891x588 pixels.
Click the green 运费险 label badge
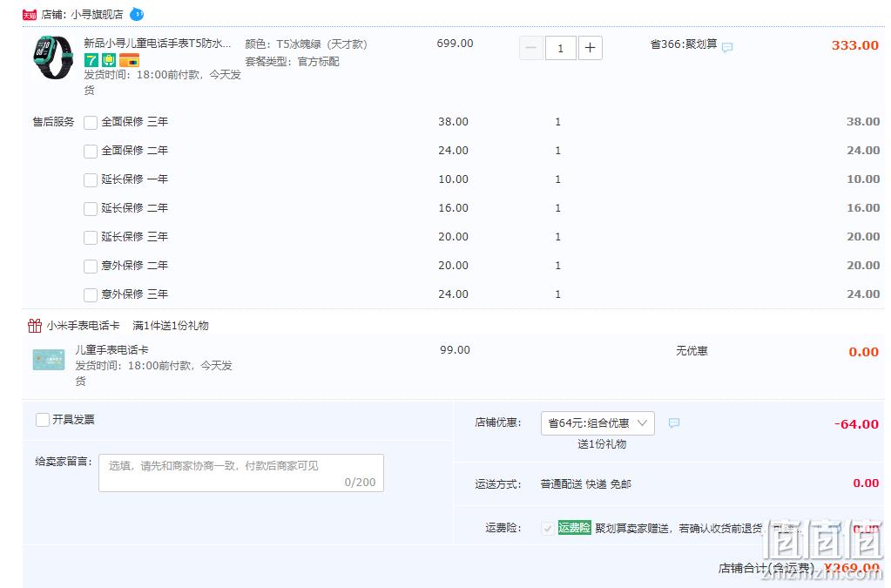575,528
